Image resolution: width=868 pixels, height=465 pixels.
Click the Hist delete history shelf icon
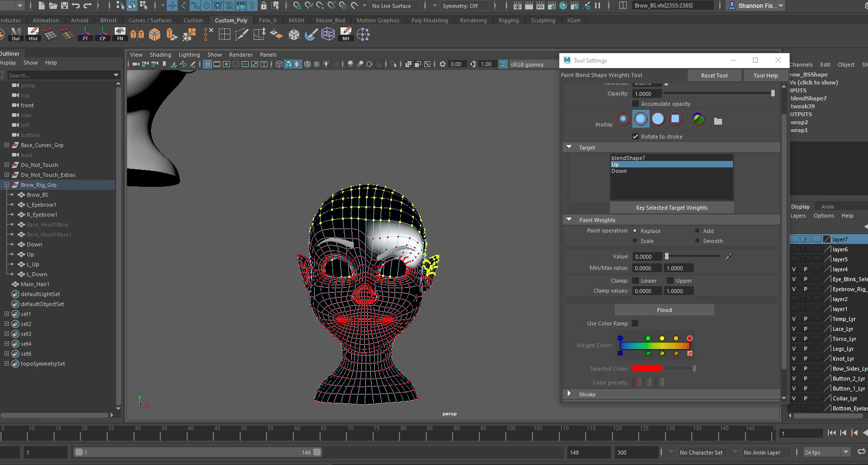pos(33,34)
